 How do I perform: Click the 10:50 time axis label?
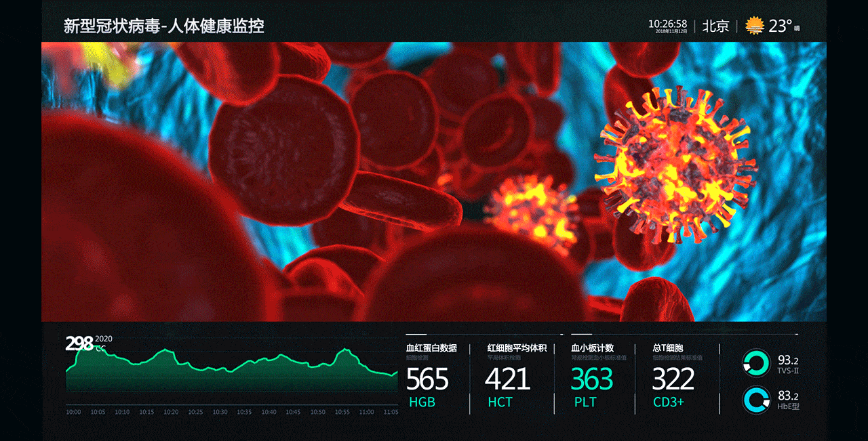pyautogui.click(x=317, y=412)
